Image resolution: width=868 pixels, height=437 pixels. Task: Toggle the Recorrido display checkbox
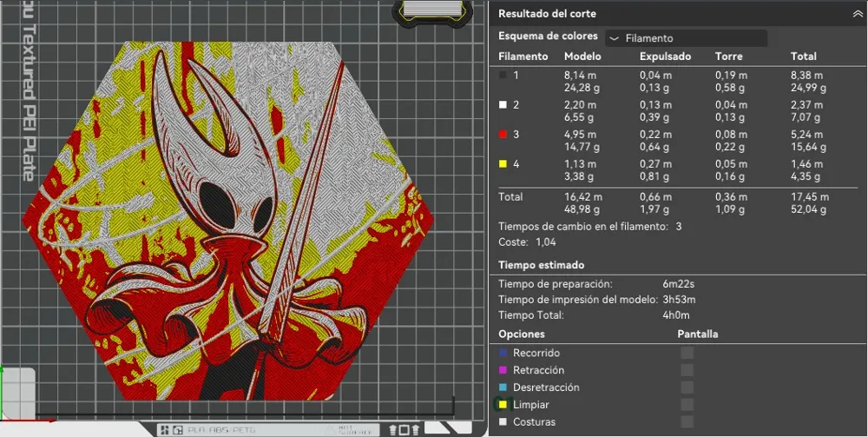(x=687, y=353)
